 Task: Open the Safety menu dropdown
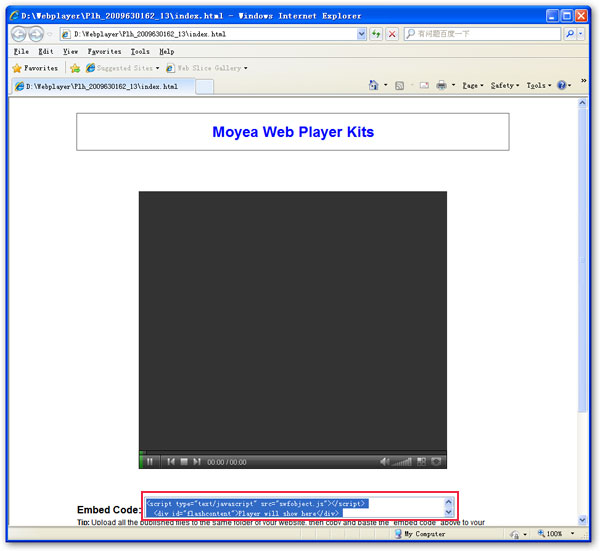coord(505,85)
